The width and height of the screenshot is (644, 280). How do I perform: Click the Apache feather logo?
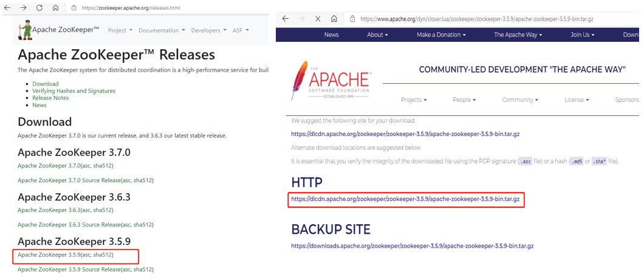pyautogui.click(x=331, y=80)
